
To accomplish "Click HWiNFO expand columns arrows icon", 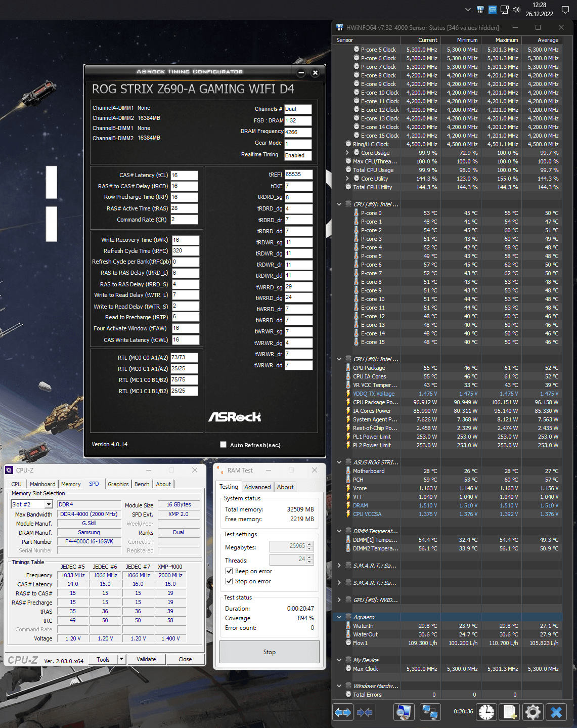I will (x=343, y=712).
